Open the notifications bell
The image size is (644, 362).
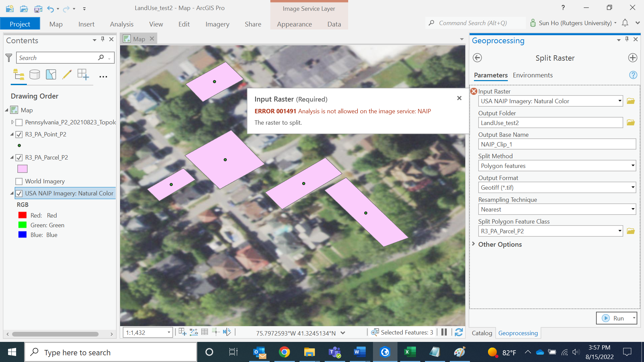pyautogui.click(x=625, y=23)
